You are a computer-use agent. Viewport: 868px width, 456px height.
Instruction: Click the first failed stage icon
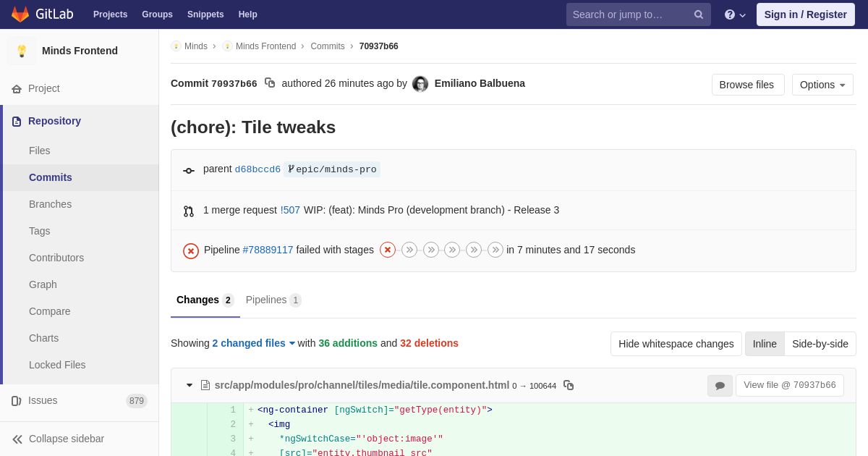[388, 250]
